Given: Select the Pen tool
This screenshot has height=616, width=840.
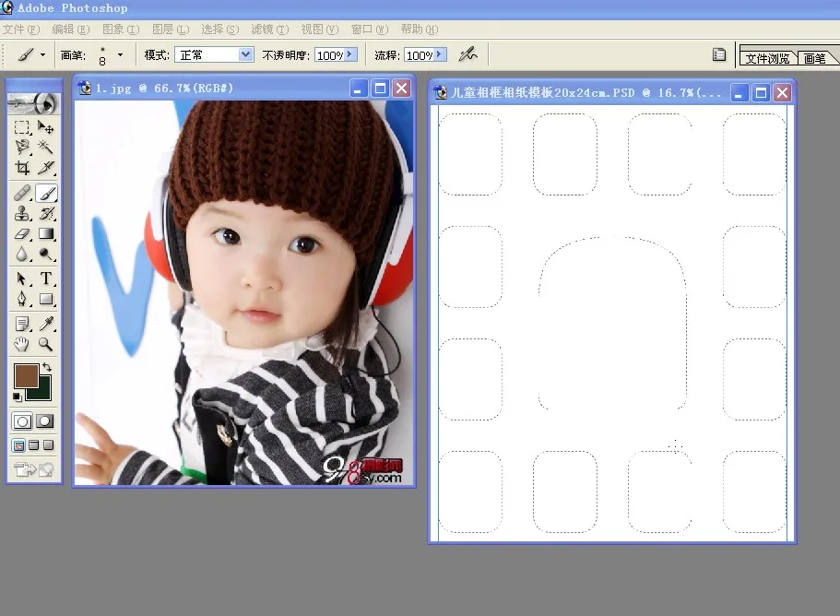Looking at the screenshot, I should click(22, 299).
